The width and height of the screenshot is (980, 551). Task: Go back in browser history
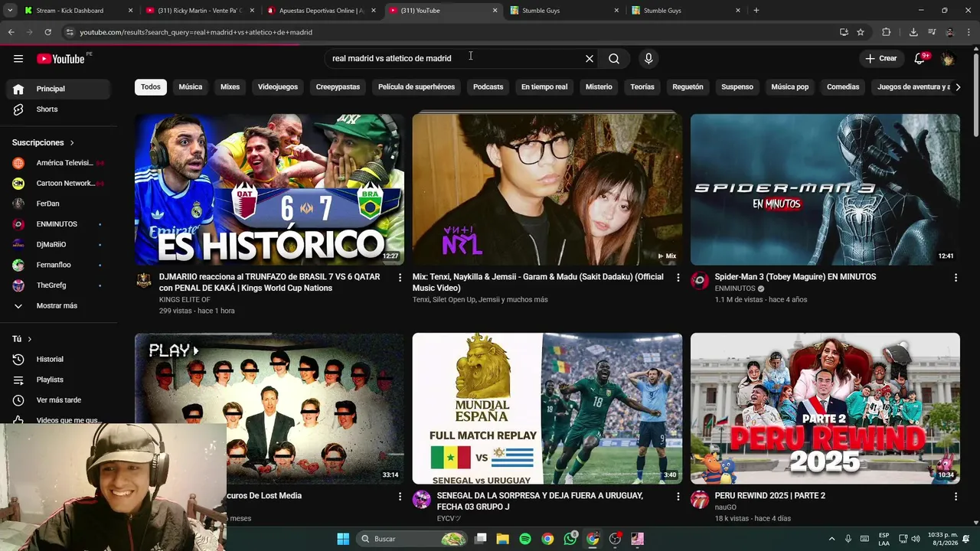11,32
